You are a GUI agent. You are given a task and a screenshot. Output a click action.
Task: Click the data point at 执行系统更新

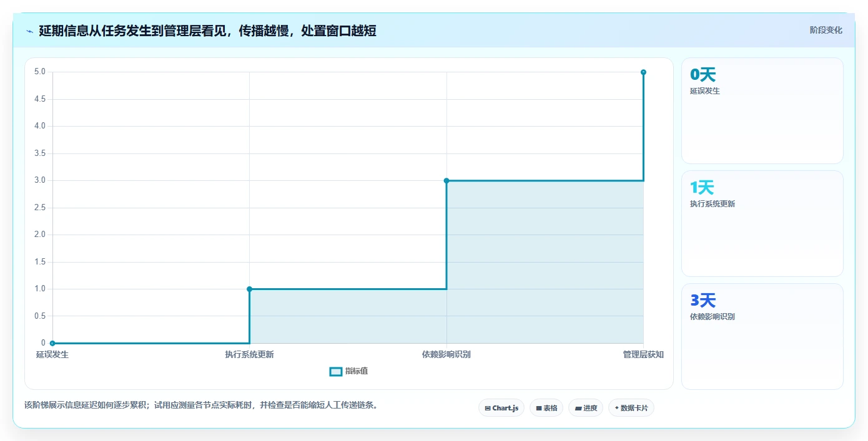point(249,289)
